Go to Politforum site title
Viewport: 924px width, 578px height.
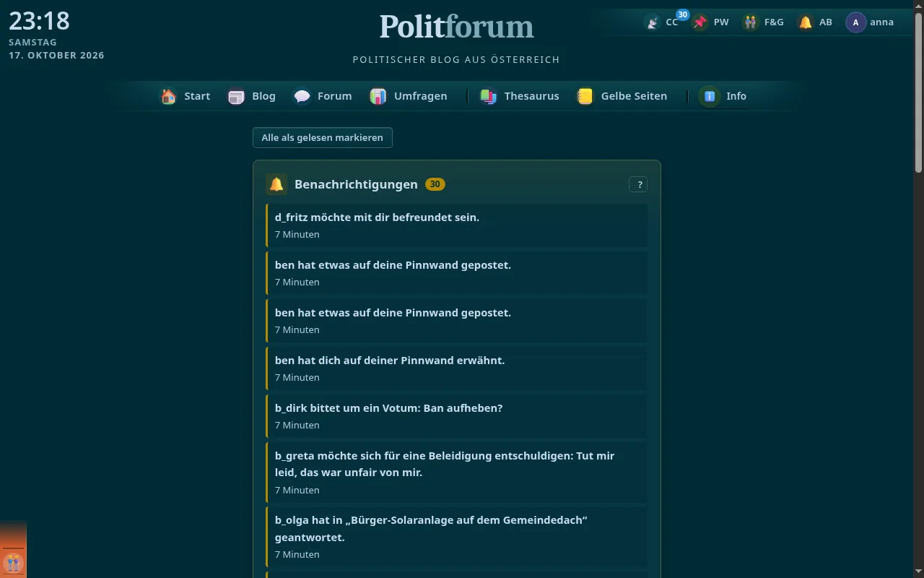[457, 27]
